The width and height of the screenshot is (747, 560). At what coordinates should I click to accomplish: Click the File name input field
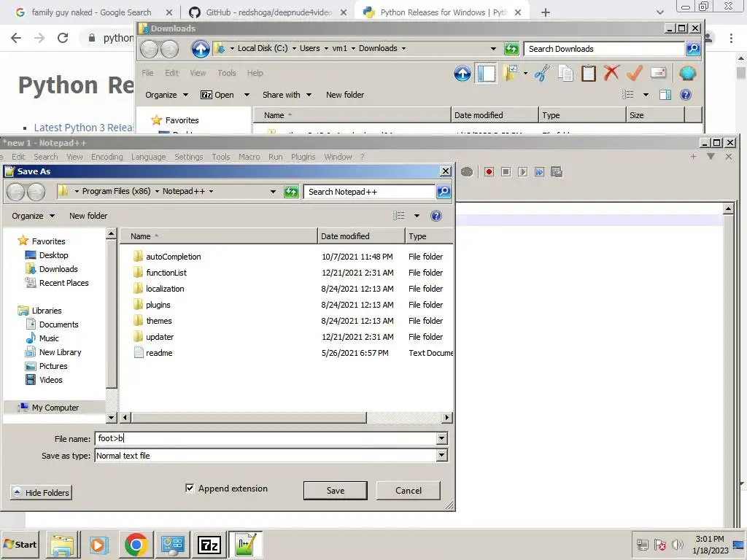[266, 438]
